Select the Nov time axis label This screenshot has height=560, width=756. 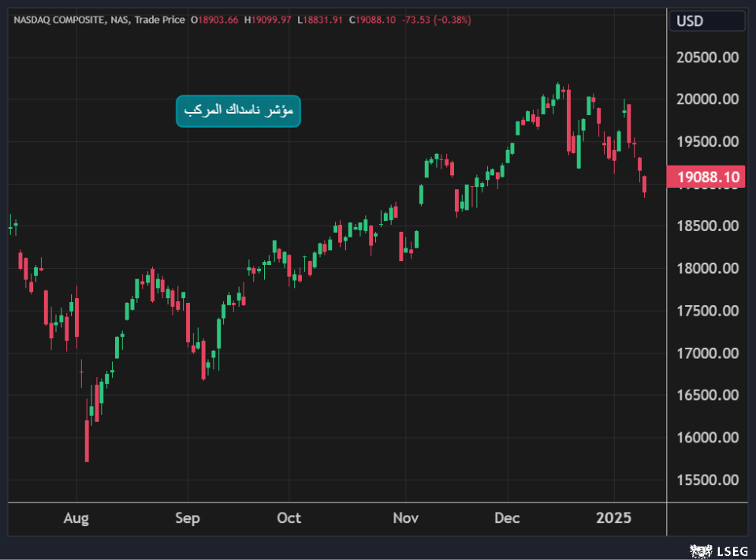point(404,518)
